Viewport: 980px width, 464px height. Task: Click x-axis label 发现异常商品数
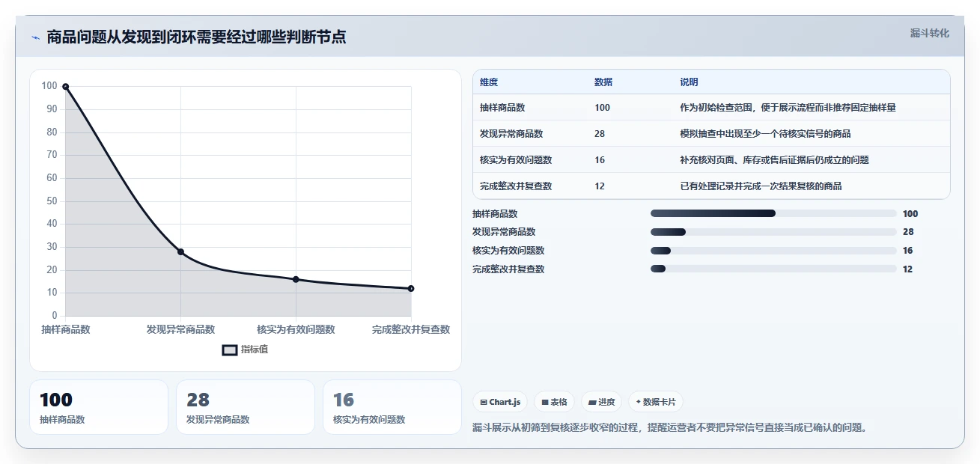181,329
